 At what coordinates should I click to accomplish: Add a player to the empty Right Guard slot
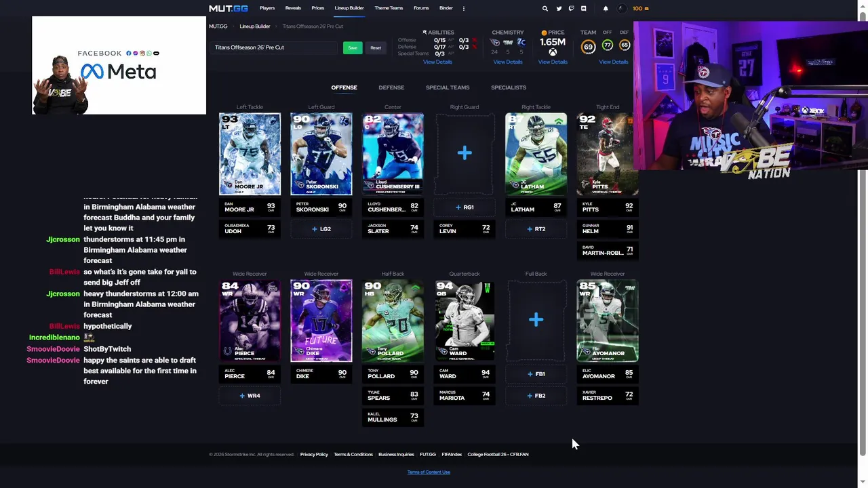[465, 153]
